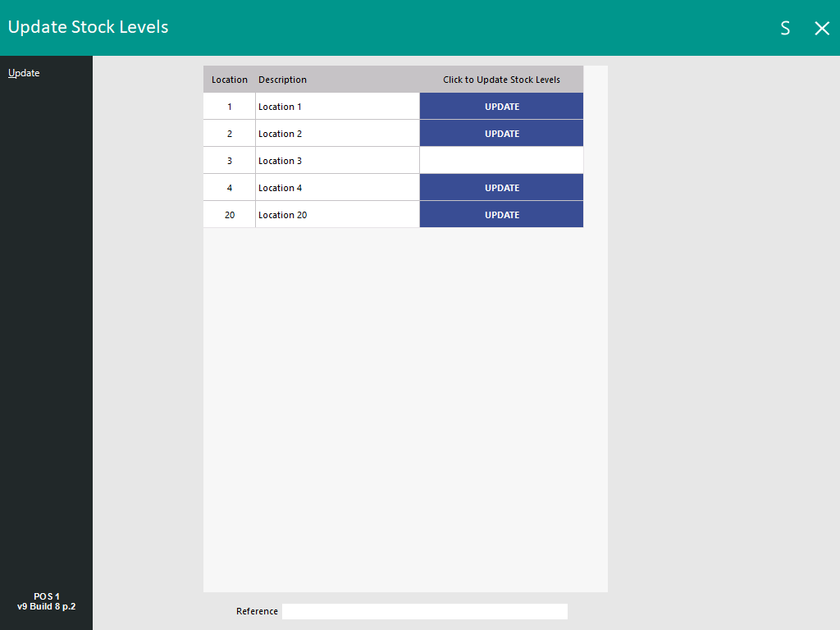Screen dimensions: 840x630
Task: Click the Location column header
Action: click(x=230, y=80)
